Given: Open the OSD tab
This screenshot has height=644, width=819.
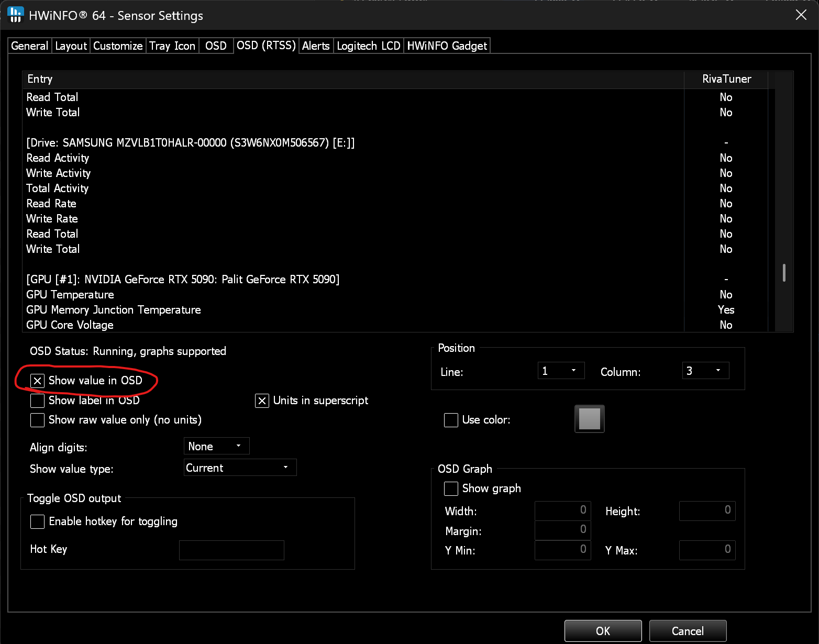Looking at the screenshot, I should click(x=216, y=46).
